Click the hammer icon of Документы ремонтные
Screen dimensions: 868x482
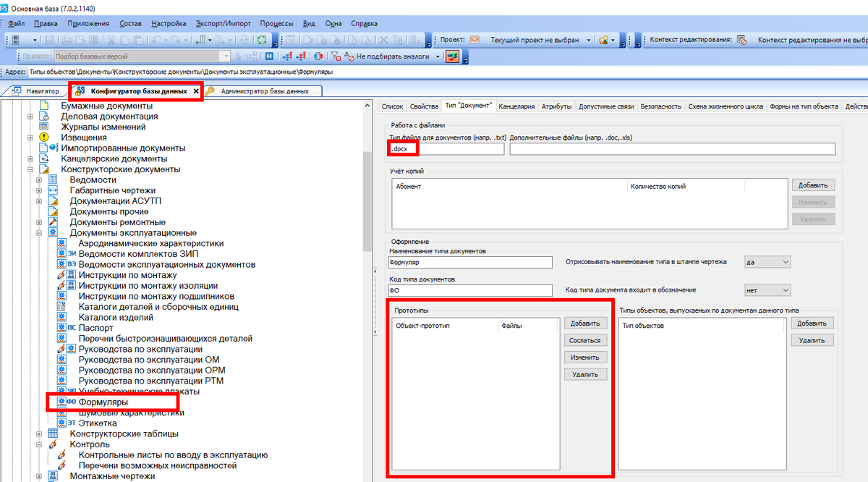point(53,222)
